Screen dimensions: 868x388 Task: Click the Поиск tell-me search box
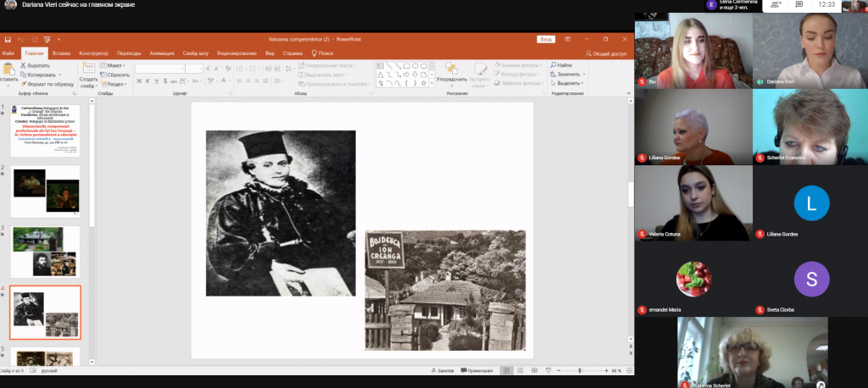322,53
